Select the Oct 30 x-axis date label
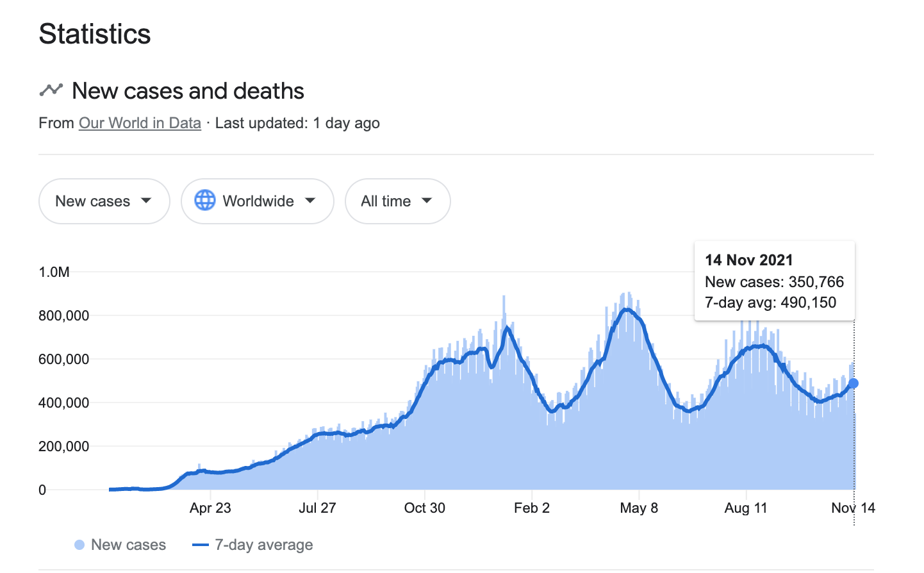The image size is (924, 573). click(x=424, y=508)
